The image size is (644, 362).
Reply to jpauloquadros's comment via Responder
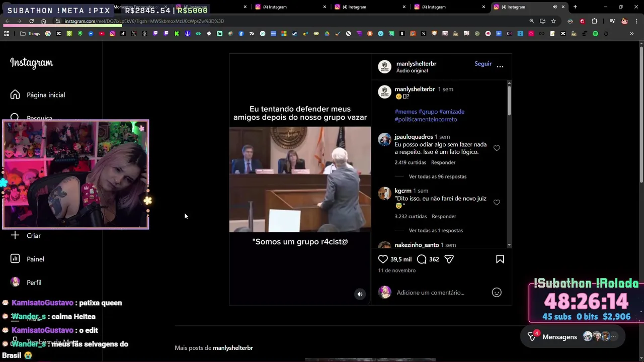[x=443, y=162]
